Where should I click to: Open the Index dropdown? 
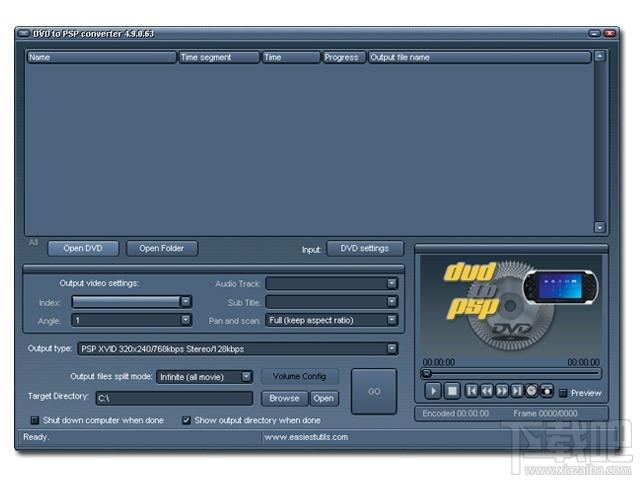point(185,302)
